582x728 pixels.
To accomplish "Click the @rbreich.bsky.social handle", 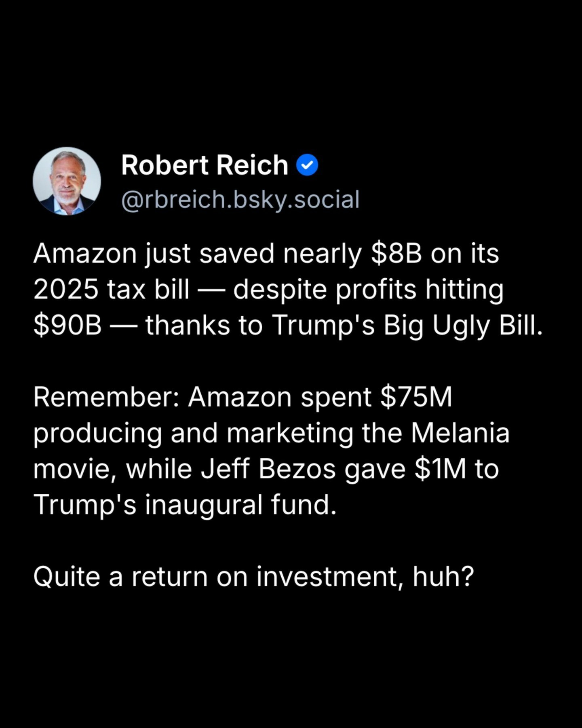I will point(240,199).
